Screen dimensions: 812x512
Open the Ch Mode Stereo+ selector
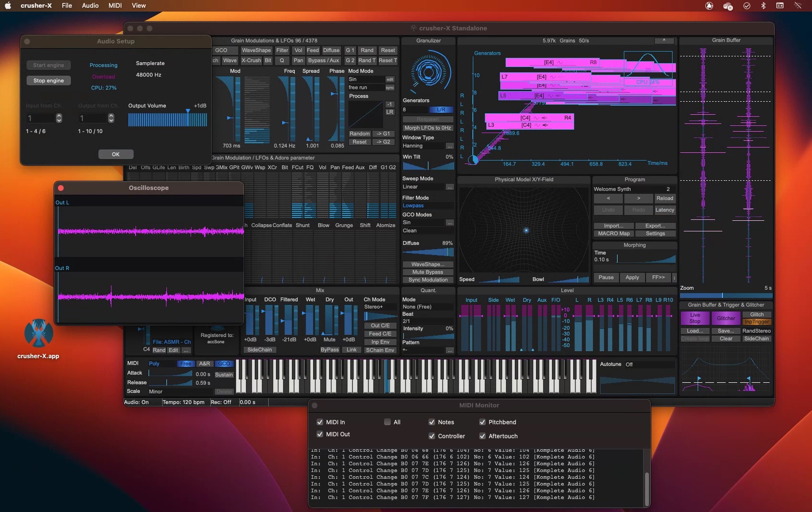(381, 307)
